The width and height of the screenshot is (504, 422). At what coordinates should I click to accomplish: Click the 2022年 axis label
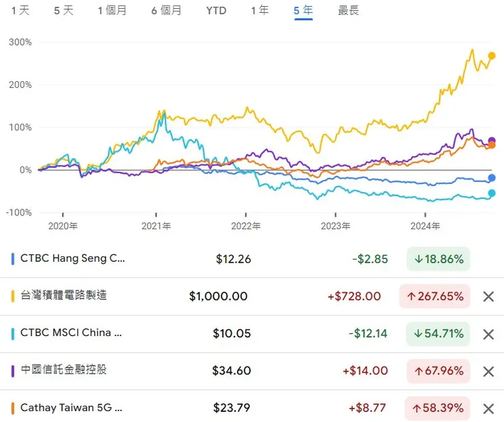[x=246, y=226]
